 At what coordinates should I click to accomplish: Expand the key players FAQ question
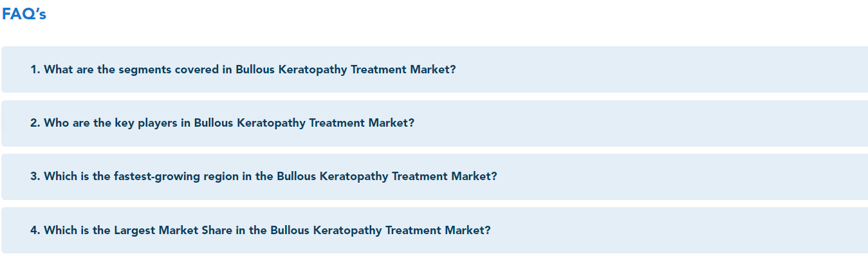coord(434,123)
